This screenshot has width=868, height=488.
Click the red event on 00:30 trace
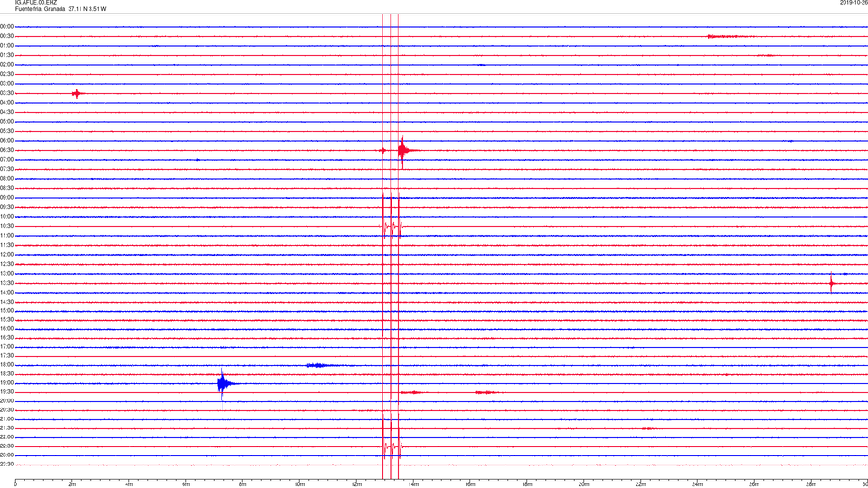725,36
